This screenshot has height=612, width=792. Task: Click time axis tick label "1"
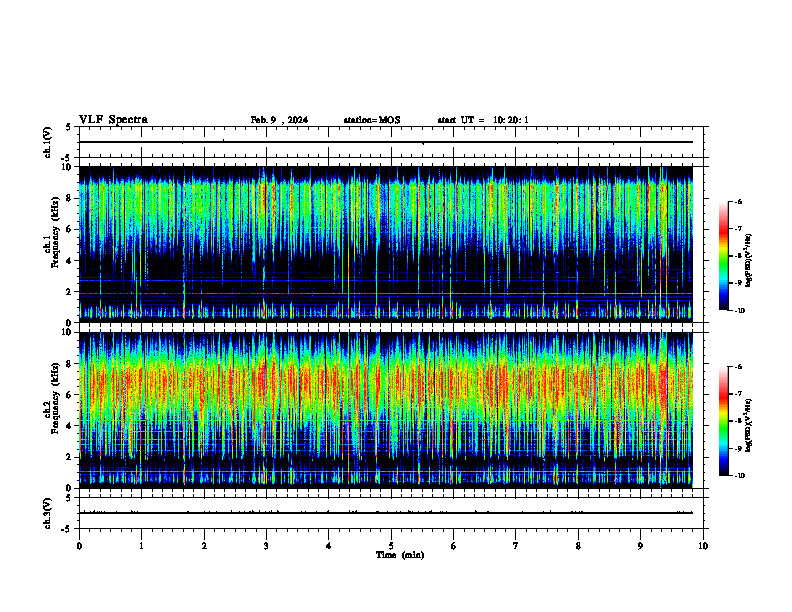click(141, 546)
